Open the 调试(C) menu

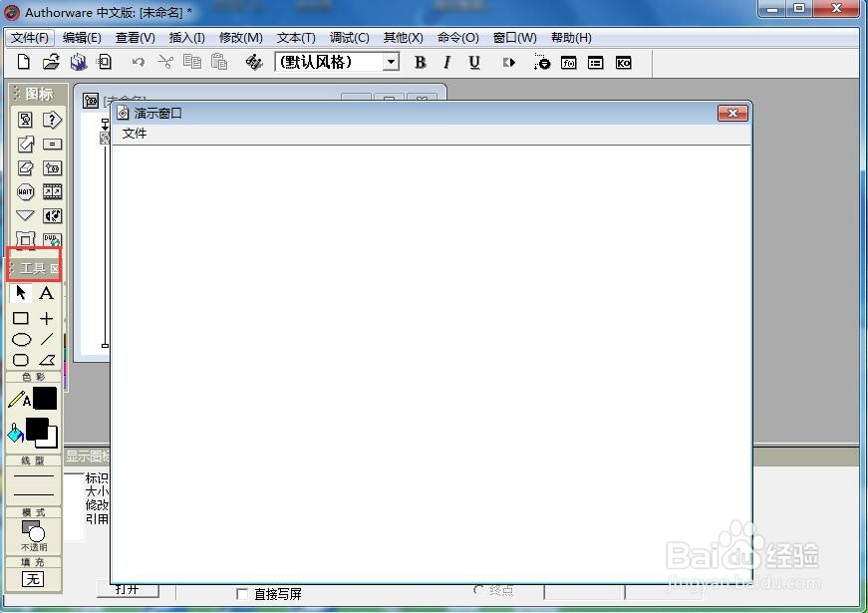(350, 38)
